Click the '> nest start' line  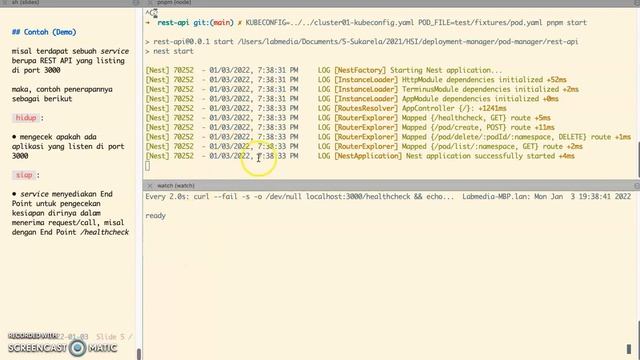click(x=169, y=51)
